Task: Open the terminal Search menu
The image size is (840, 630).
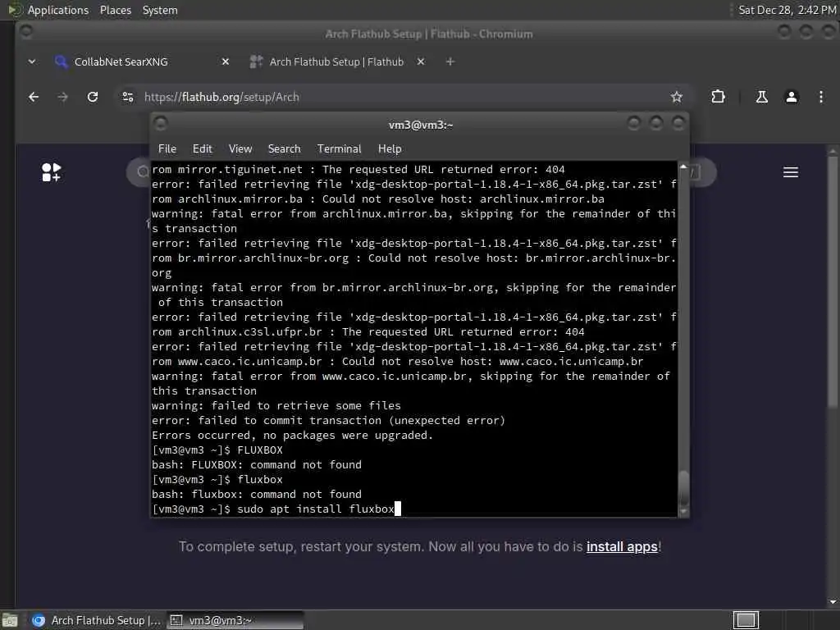Action: point(285,149)
